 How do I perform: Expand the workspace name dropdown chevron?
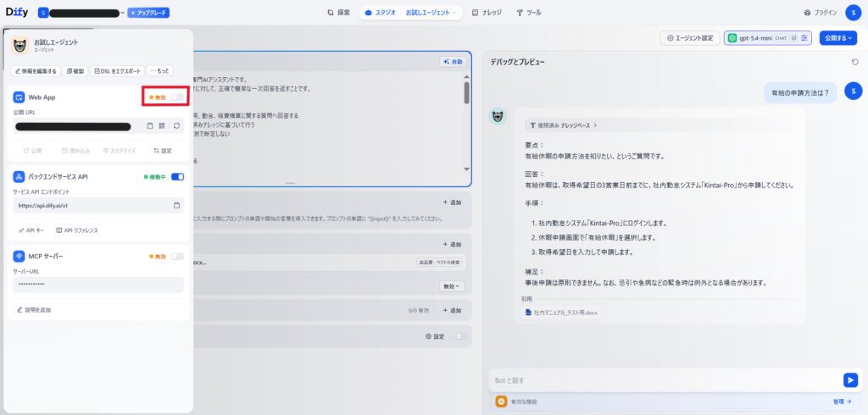pos(122,12)
